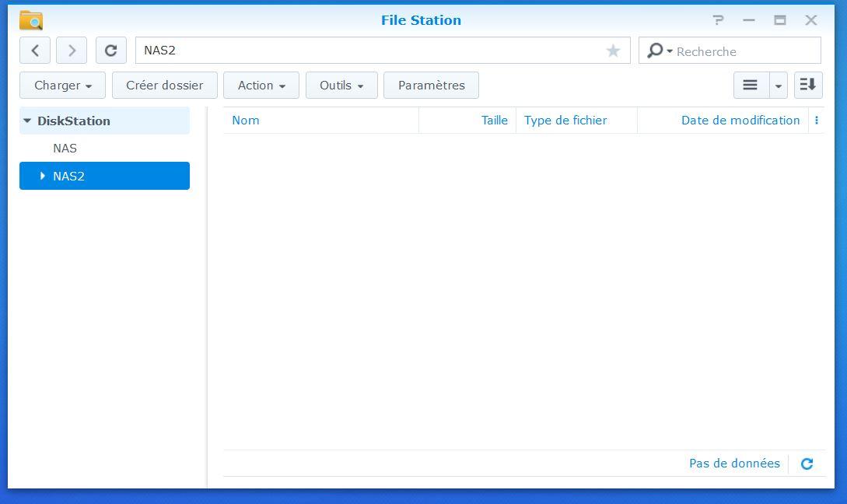Open the Action menu
The image size is (847, 504).
click(x=261, y=86)
